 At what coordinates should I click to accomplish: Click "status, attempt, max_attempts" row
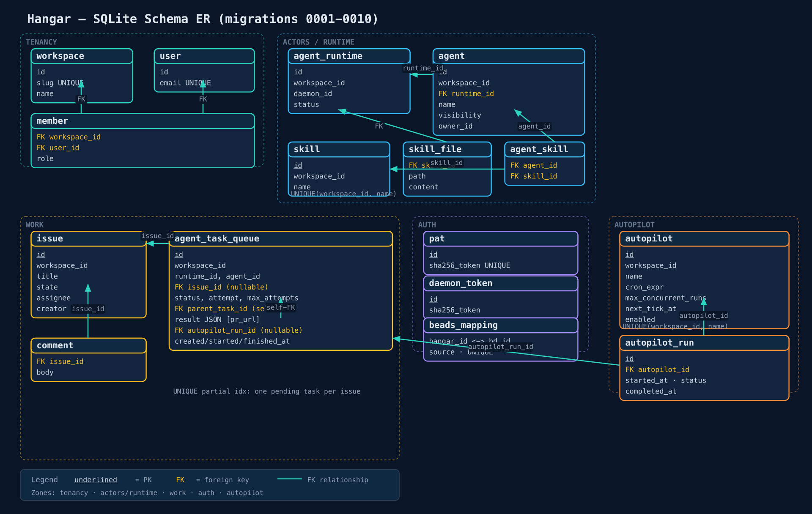(236, 298)
